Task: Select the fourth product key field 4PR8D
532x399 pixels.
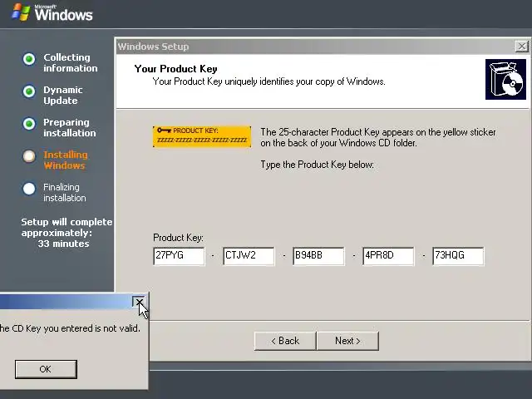Action: pos(388,256)
